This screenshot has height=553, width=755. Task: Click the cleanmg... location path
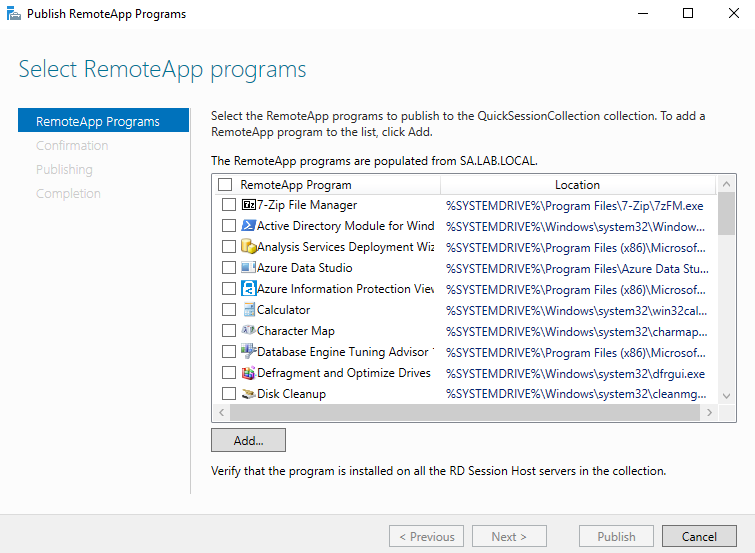pyautogui.click(x=576, y=394)
